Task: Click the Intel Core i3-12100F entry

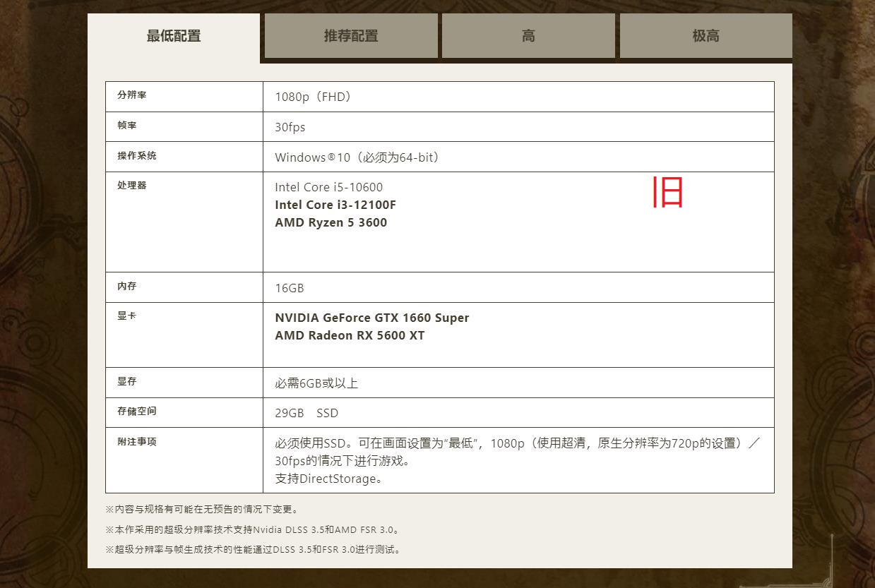Action: pyautogui.click(x=335, y=205)
